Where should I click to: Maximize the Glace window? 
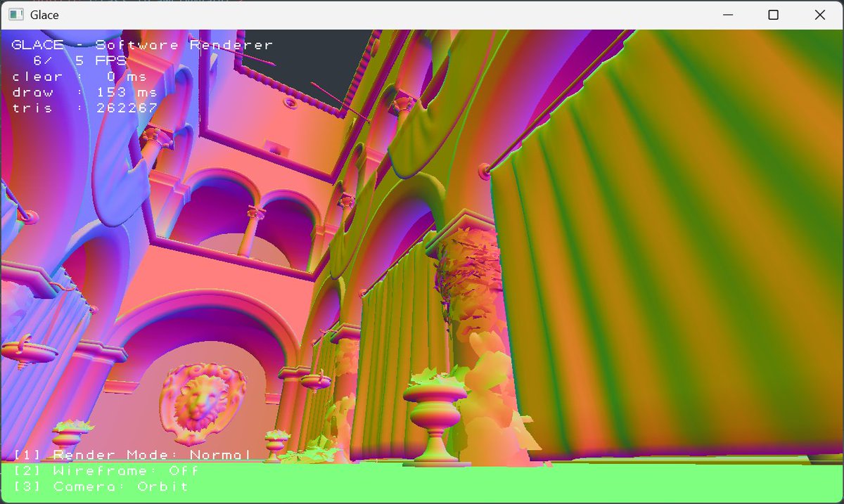pyautogui.click(x=773, y=15)
